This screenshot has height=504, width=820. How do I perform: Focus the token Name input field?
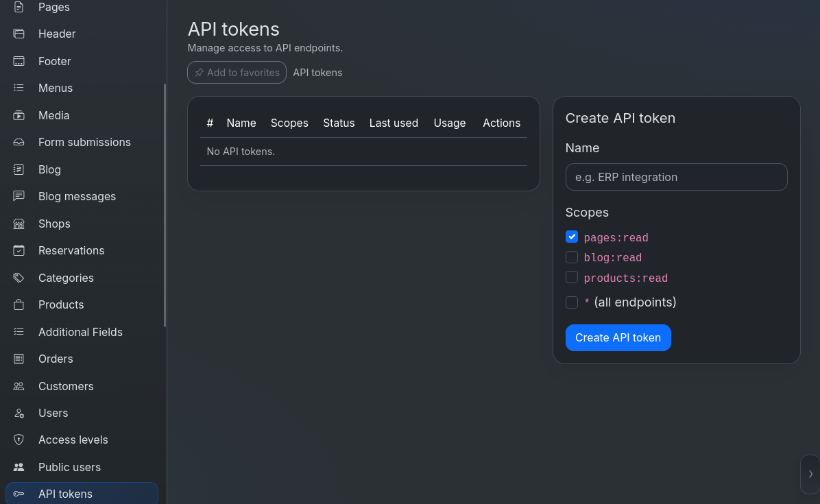point(676,177)
